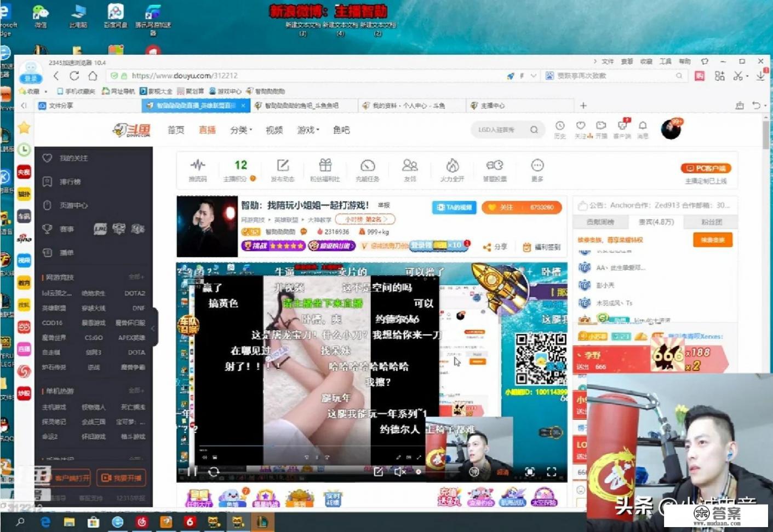Open Windows taskbar search icon

20,522
